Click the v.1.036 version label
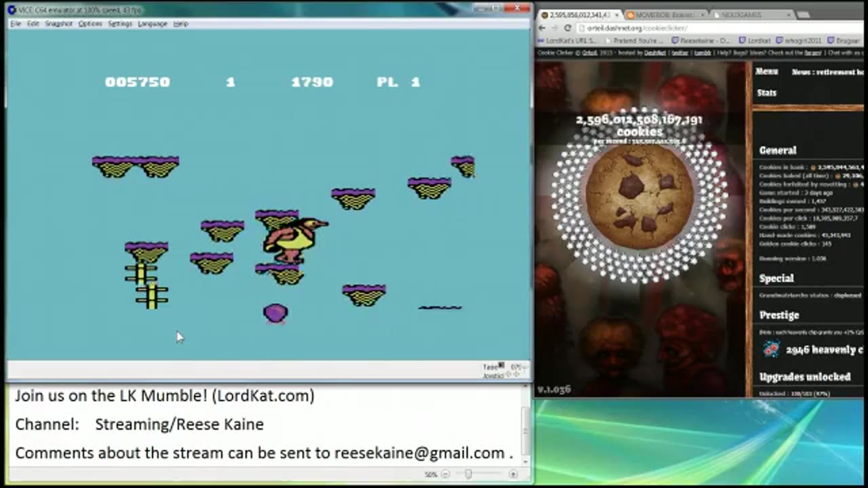Viewport: 868px width, 488px height. pos(553,390)
